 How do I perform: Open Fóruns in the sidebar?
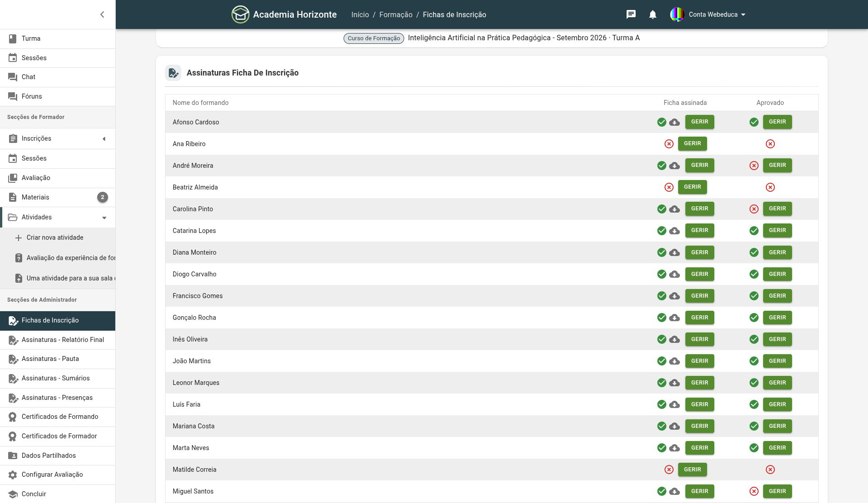(57, 96)
